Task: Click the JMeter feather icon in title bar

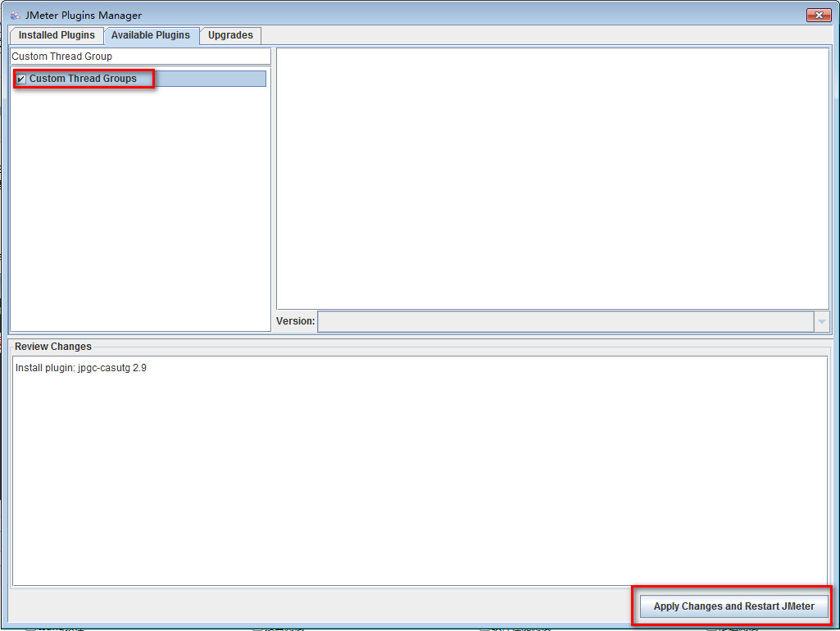Action: tap(15, 15)
